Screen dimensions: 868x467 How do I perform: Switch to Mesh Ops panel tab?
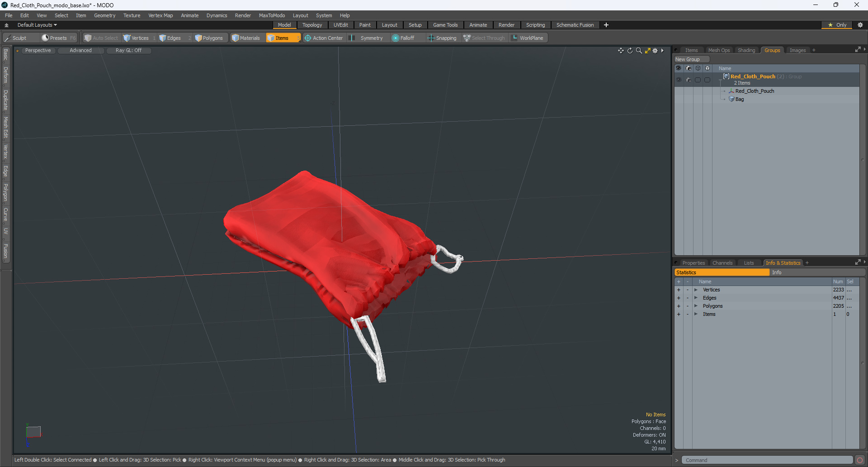click(x=719, y=50)
